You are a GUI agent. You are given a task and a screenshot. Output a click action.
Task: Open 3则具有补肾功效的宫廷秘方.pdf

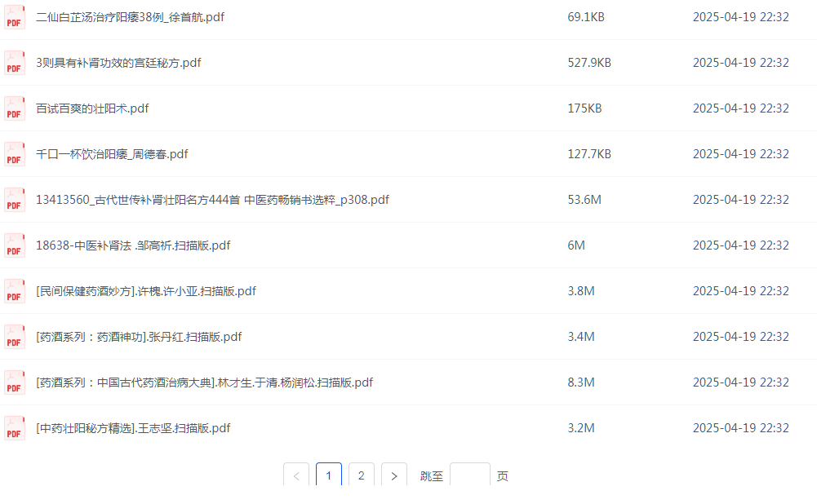118,63
